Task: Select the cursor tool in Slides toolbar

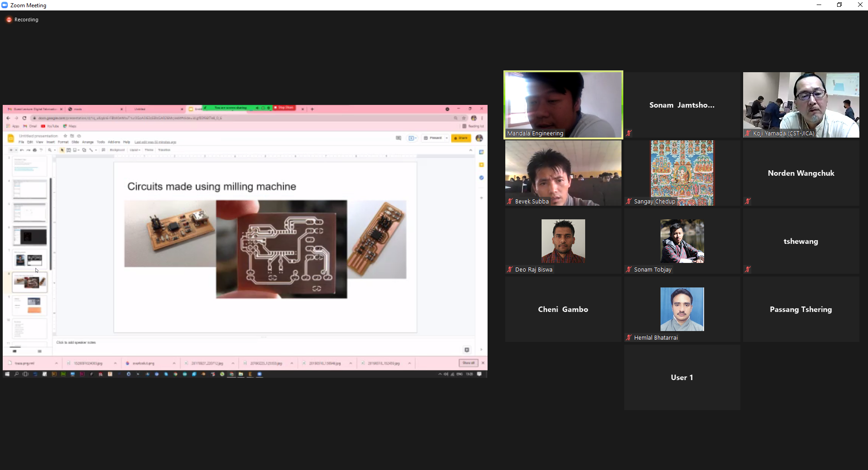Action: (x=62, y=150)
